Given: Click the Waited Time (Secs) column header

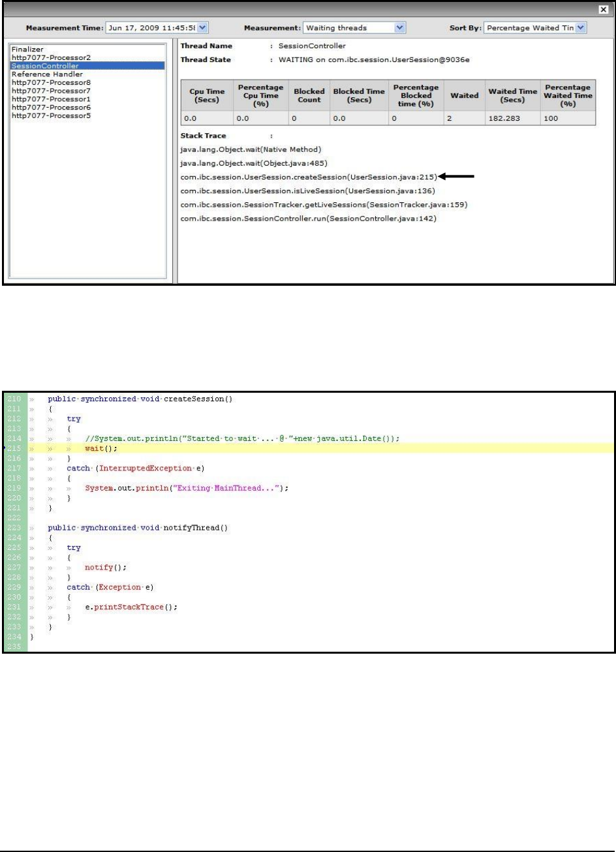Looking at the screenshot, I should click(x=512, y=95).
